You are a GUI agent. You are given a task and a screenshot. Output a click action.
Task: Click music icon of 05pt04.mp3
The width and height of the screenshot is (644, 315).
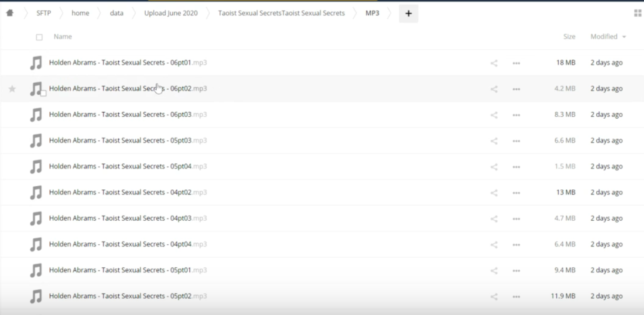[36, 166]
